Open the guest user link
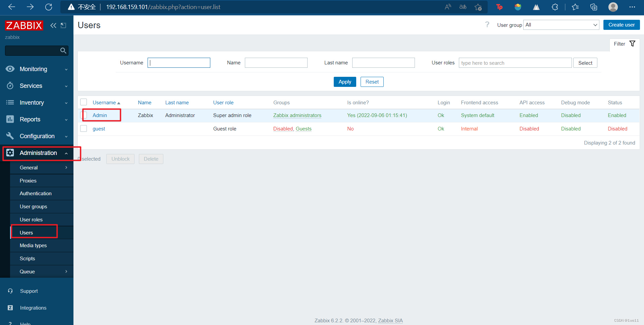Viewport: 644px width, 325px height. (99, 129)
